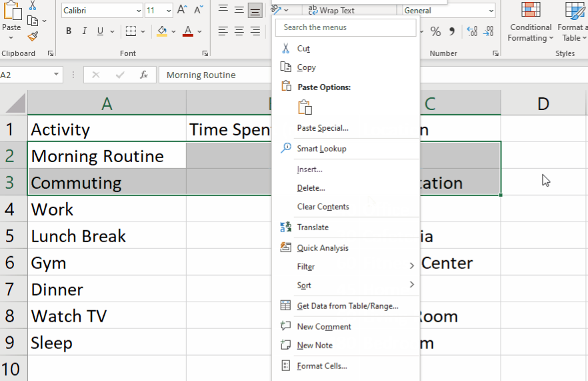Click the formula bar with Morning Routine
Image resolution: width=588 pixels, height=381 pixels.
(x=215, y=75)
